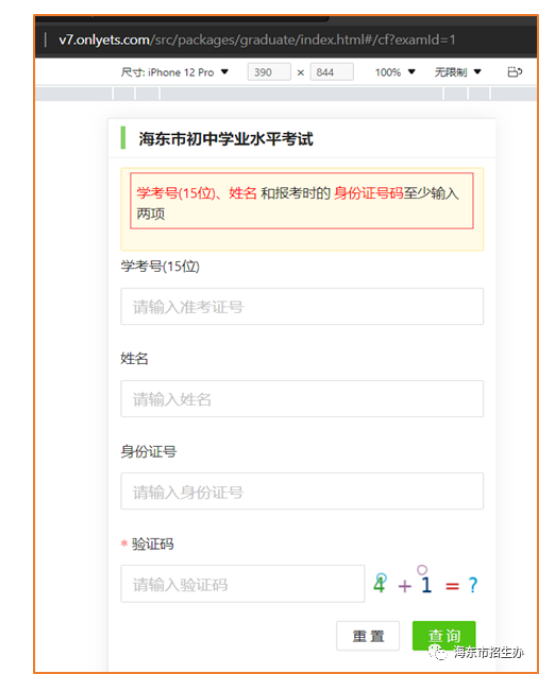Click the viewport width field showing 390
This screenshot has height=693, width=559.
coord(269,72)
